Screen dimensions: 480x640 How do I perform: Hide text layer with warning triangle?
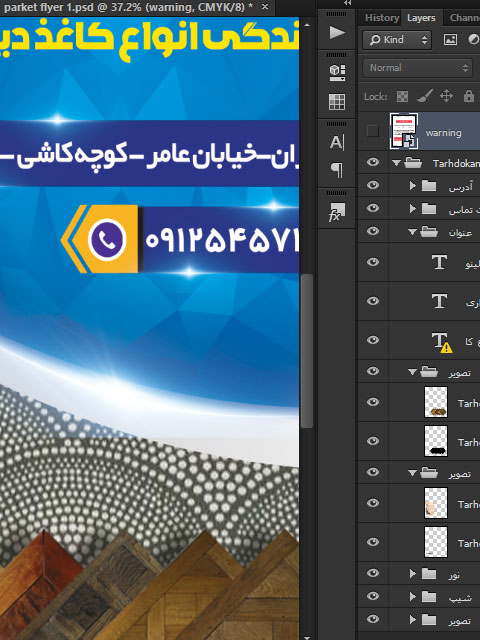[372, 340]
